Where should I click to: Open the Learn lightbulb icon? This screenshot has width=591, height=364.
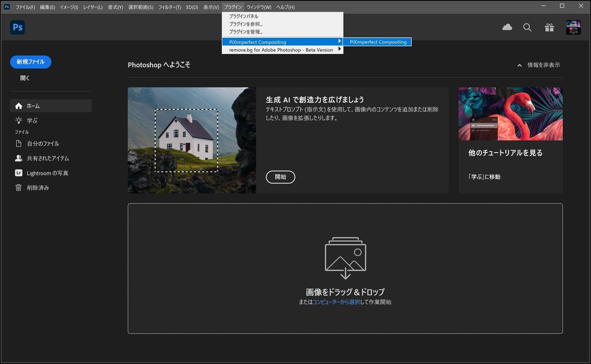pyautogui.click(x=19, y=120)
